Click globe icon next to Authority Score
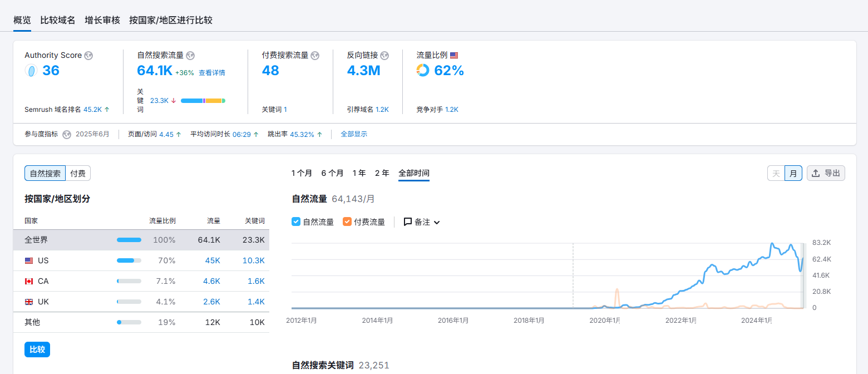Image resolution: width=868 pixels, height=374 pixels. 88,56
